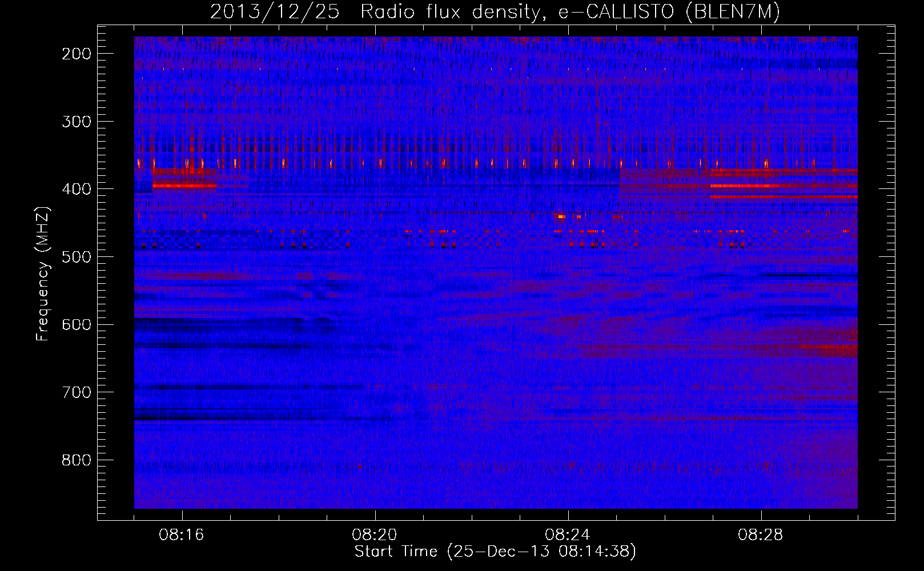Click the 300 frequency tick label
Viewport: 924px width, 571px height.
click(76, 122)
